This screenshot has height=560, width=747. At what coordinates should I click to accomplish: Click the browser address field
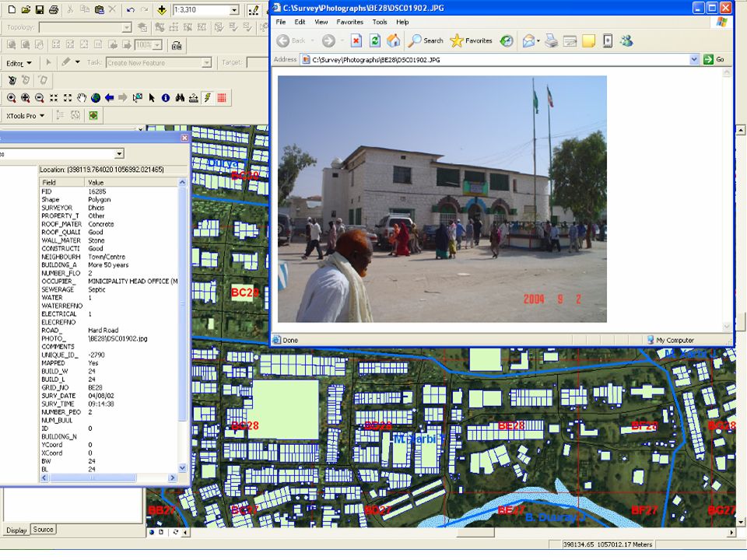496,60
